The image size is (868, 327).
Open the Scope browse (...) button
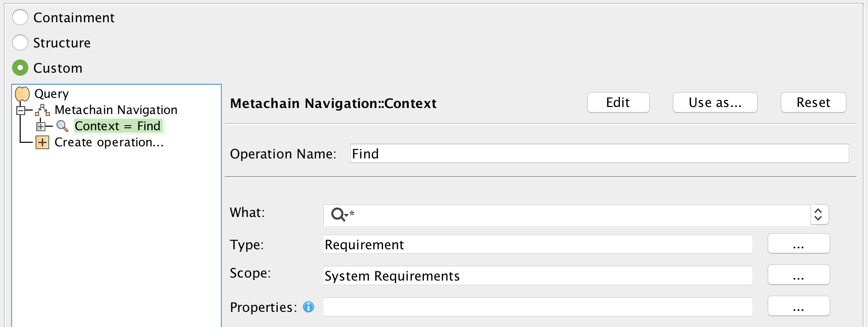[x=798, y=275]
